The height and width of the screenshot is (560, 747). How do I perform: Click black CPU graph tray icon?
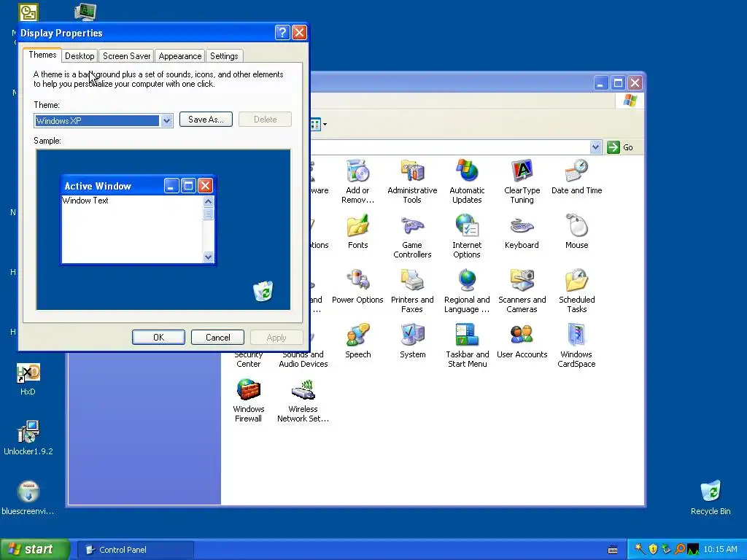[x=693, y=549]
